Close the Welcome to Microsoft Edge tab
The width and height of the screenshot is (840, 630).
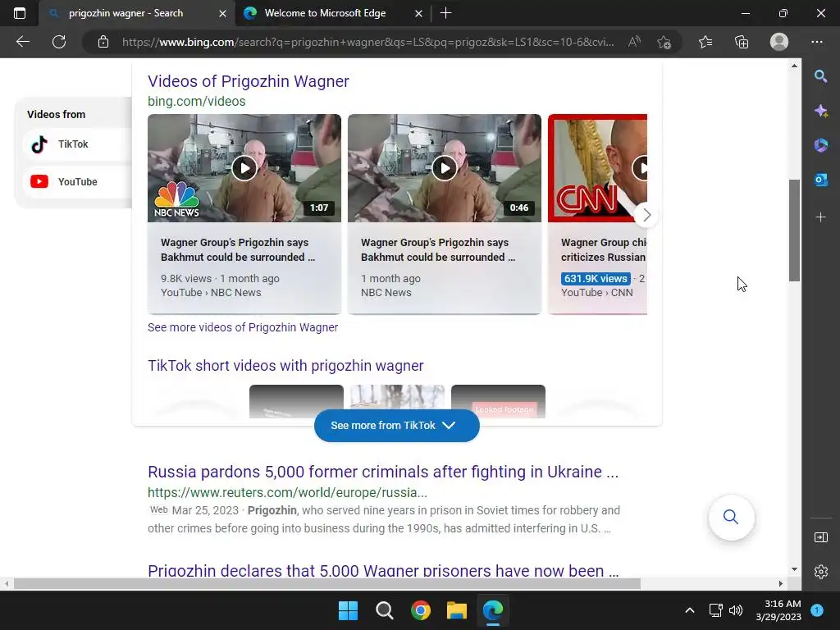point(419,13)
